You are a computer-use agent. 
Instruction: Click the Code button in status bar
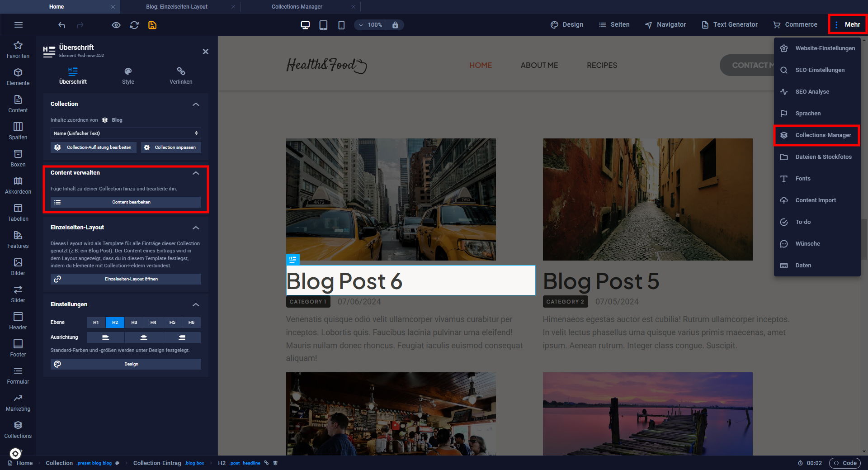(845, 463)
